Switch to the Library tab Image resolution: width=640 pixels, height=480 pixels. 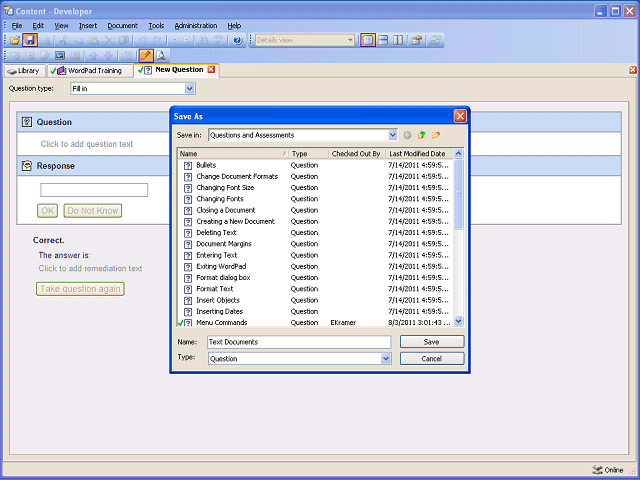[24, 71]
